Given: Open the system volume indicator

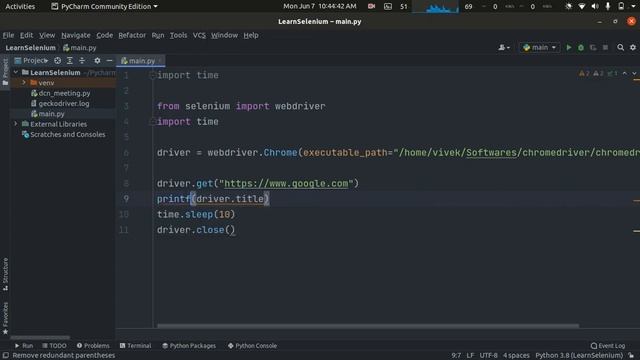Looking at the screenshot, I should (x=595, y=6).
